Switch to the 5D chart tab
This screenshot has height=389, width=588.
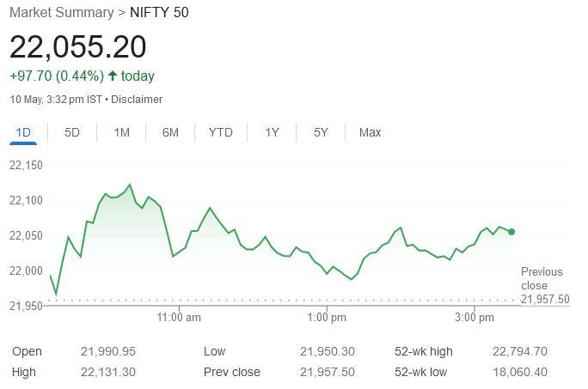pos(72,132)
